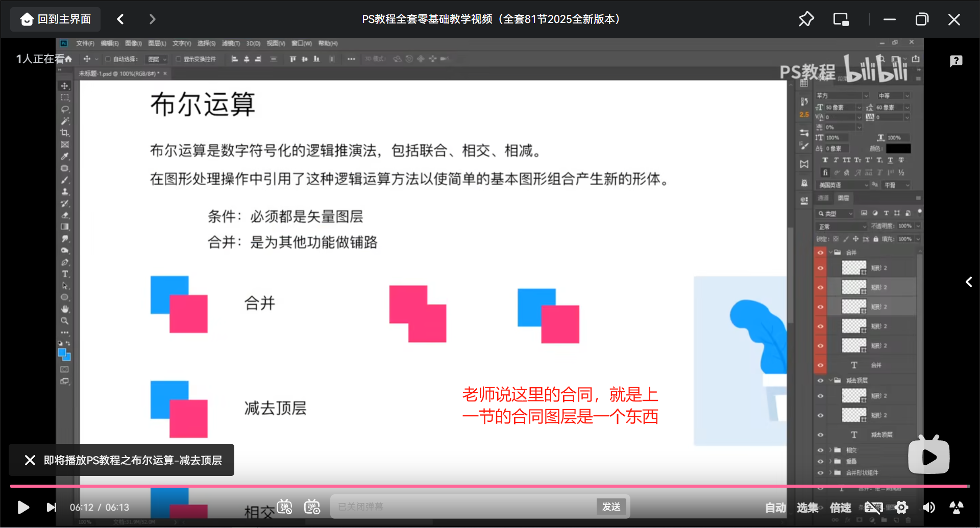Viewport: 980px width, 528px height.
Task: Open the 美国英语 language dropdown
Action: coord(843,185)
